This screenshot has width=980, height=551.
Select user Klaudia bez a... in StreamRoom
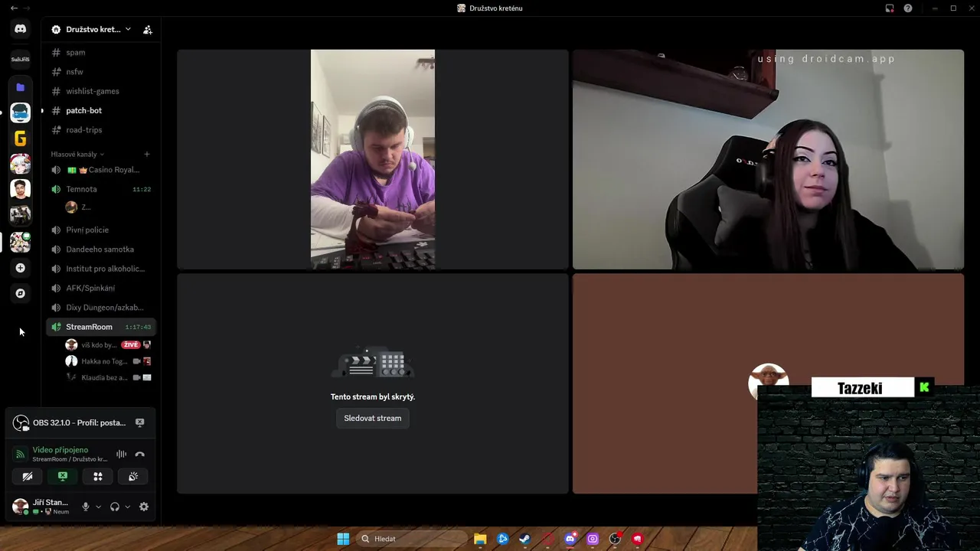click(x=108, y=378)
